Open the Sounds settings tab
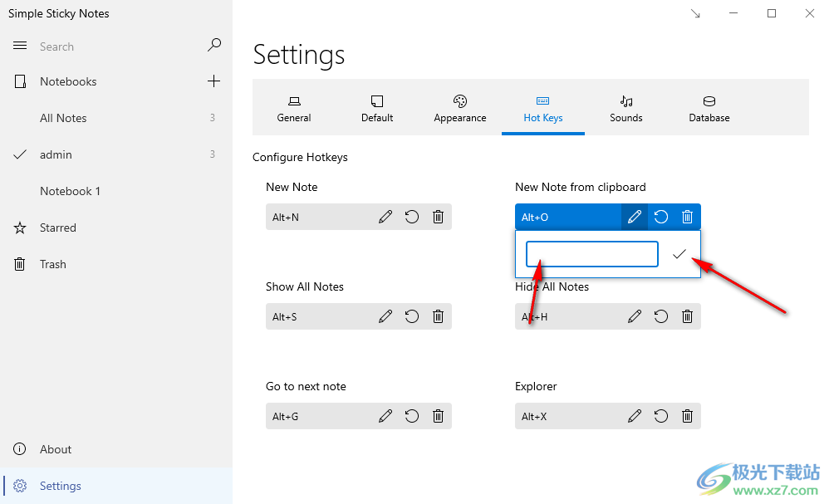Image resolution: width=829 pixels, height=504 pixels. [626, 109]
